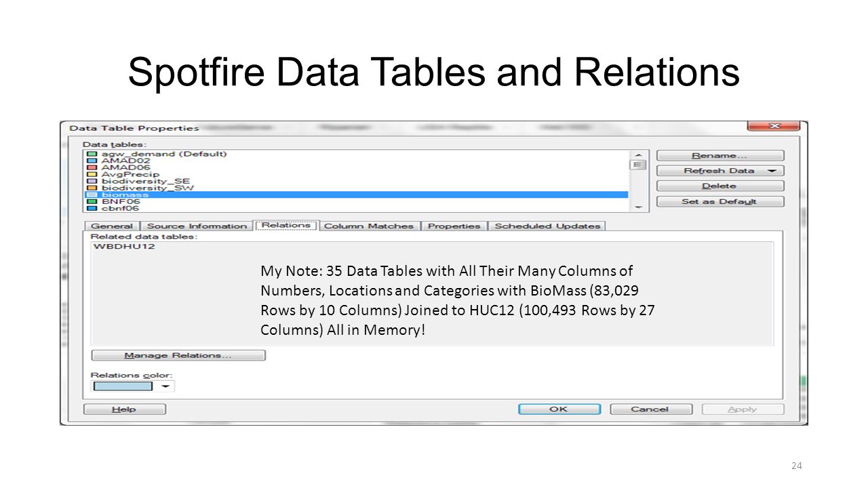Click the green icon beside BNF06

(x=92, y=201)
